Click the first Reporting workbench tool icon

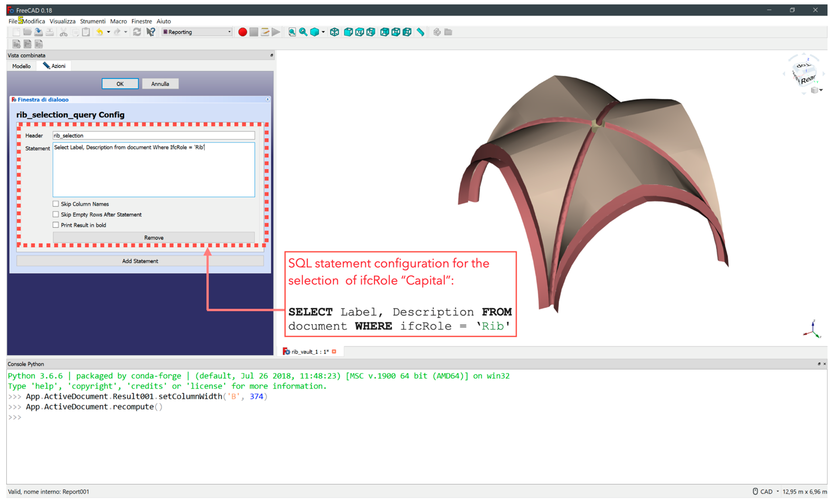pos(16,44)
